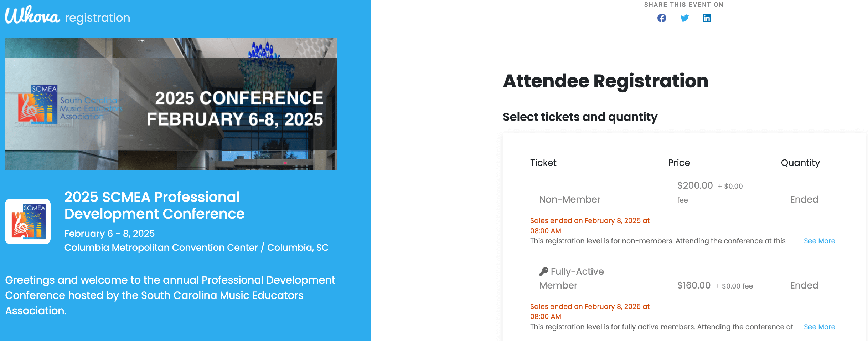Click the $160.00 member price

[x=694, y=285]
